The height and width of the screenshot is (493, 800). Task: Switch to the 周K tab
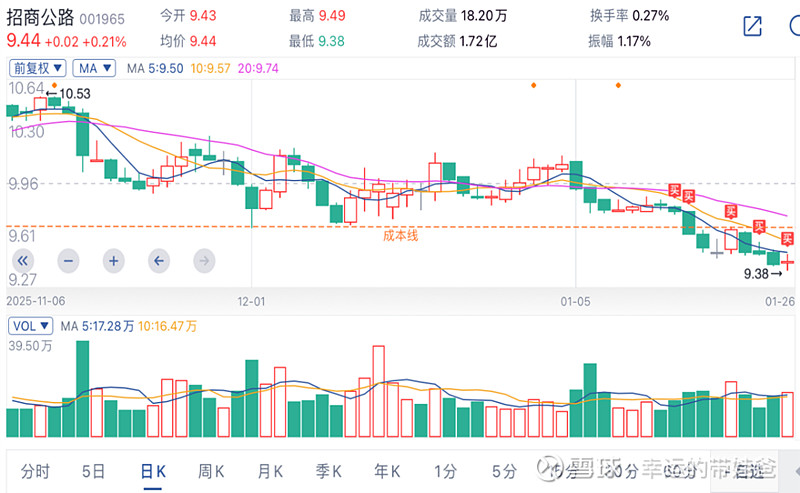coord(211,471)
